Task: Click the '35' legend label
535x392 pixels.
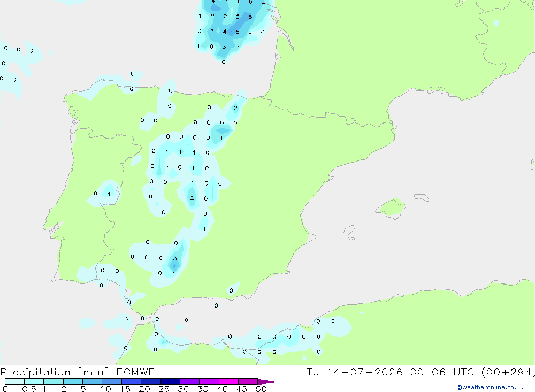Action: point(203,389)
